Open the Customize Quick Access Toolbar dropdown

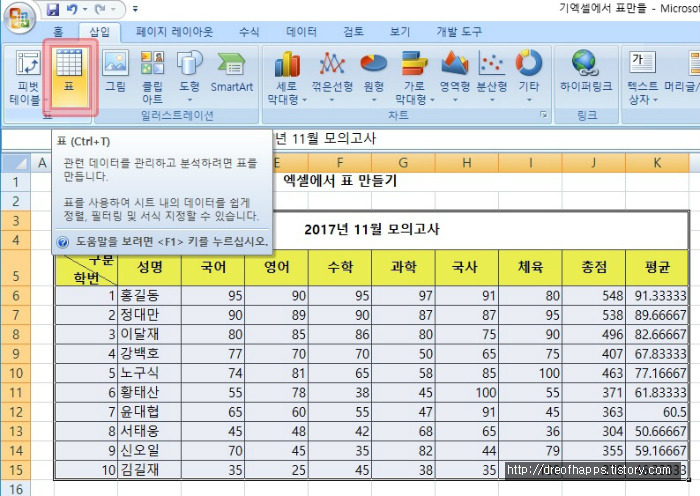click(135, 9)
